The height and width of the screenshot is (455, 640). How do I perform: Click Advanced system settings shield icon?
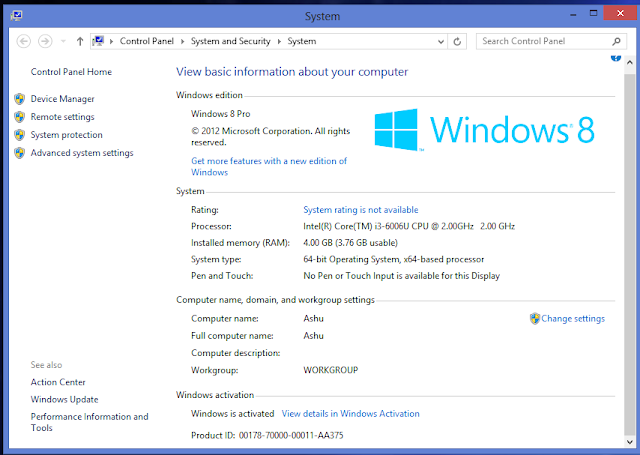click(x=19, y=153)
